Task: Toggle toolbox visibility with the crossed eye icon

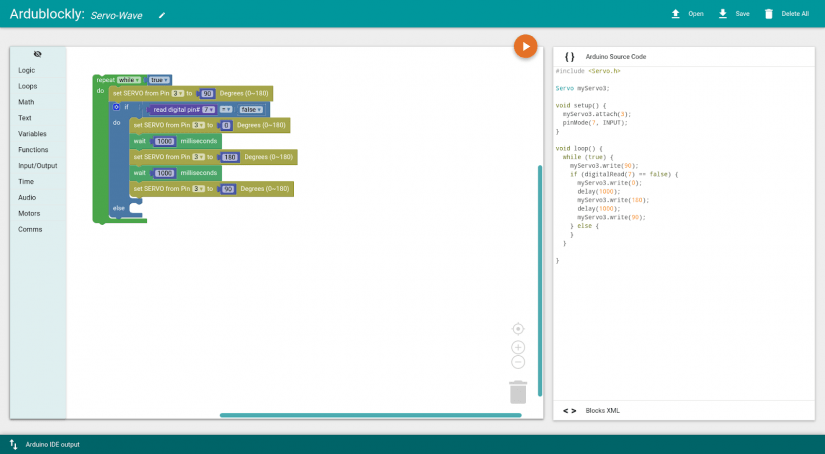Action: pos(38,54)
